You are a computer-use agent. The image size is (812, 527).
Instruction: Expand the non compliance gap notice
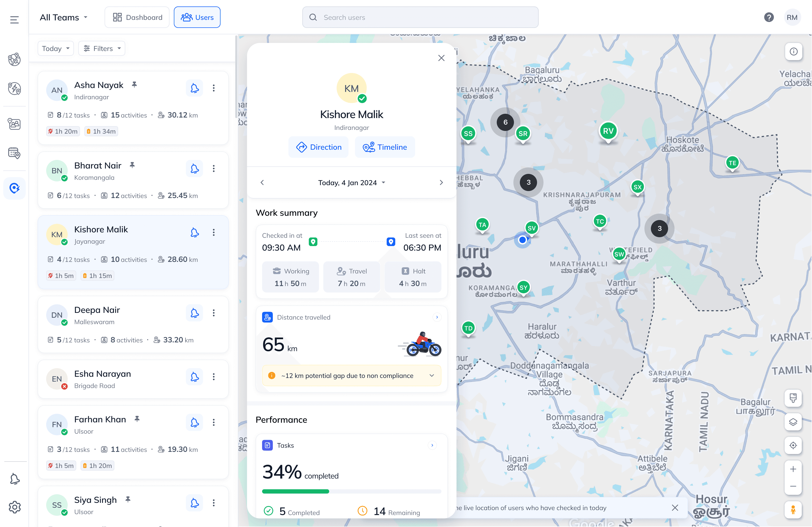(x=432, y=375)
